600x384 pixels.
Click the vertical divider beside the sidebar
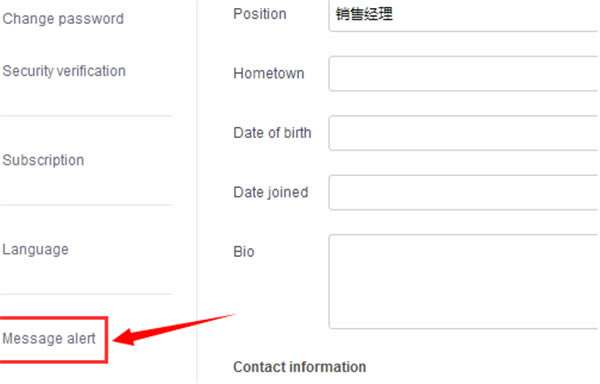click(197, 192)
